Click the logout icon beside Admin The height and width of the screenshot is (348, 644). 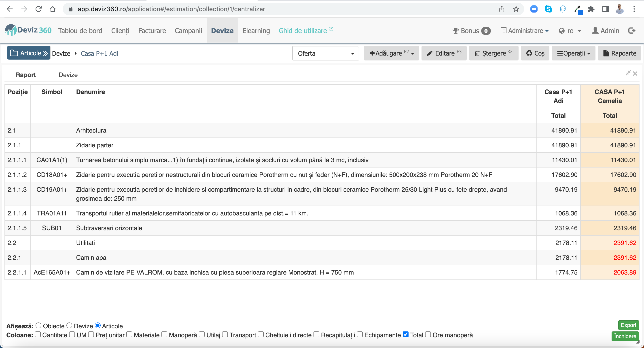pos(631,30)
